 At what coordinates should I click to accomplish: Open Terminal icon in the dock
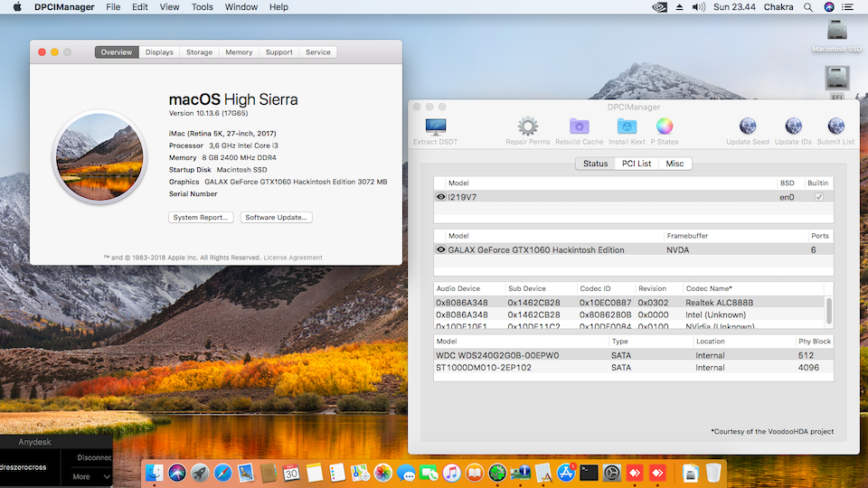pos(589,473)
